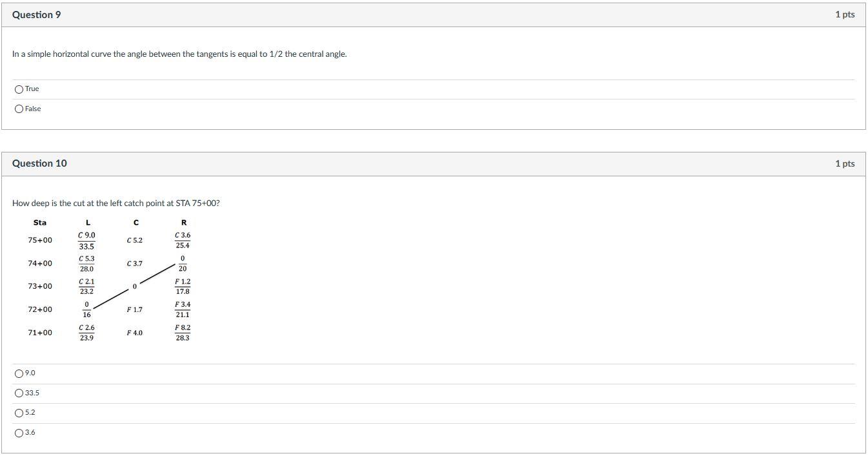This screenshot has width=868, height=458.
Task: Click the 0 over 16 table cell
Action: 86,309
